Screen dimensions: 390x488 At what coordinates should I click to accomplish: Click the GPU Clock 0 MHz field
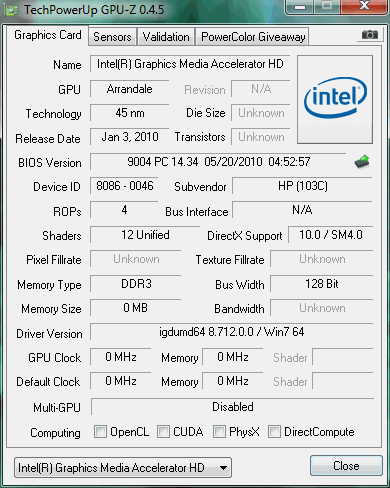coord(121,357)
